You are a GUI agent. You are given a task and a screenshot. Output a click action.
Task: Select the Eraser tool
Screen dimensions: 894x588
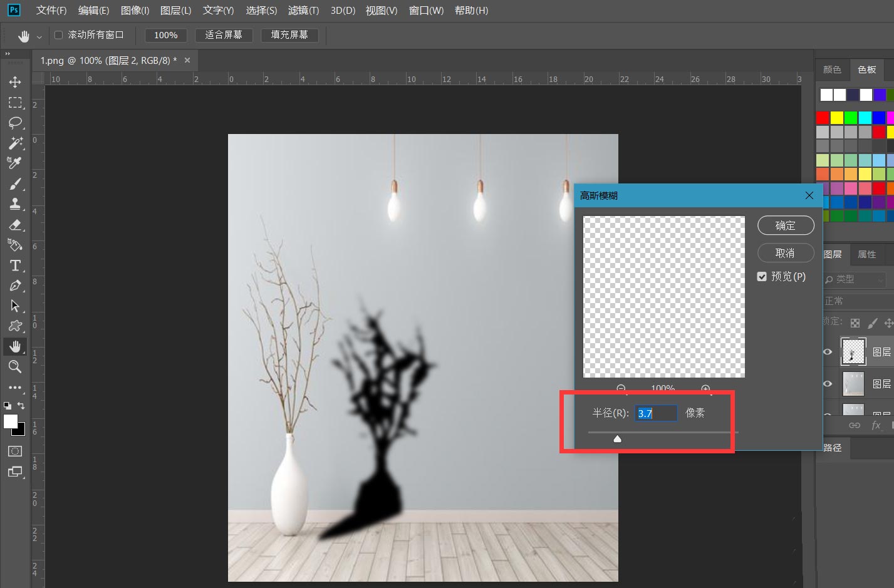tap(15, 225)
